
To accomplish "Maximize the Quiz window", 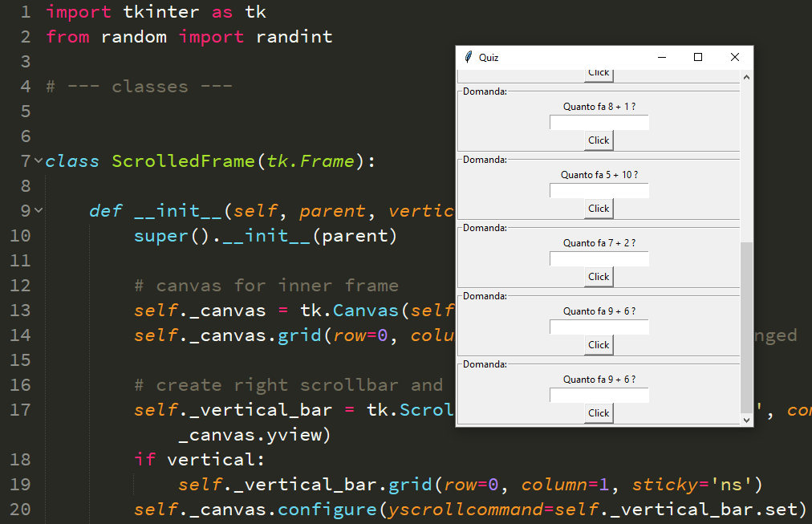I will [697, 57].
